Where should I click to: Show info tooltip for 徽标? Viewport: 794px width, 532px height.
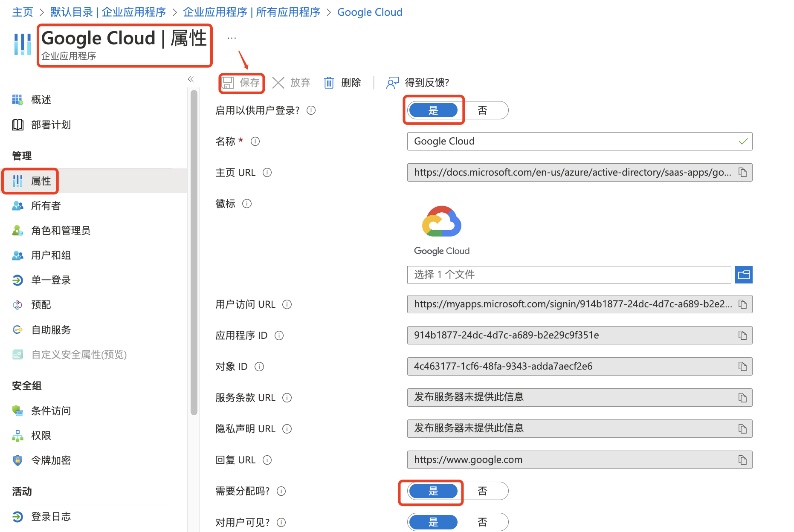[x=247, y=203]
